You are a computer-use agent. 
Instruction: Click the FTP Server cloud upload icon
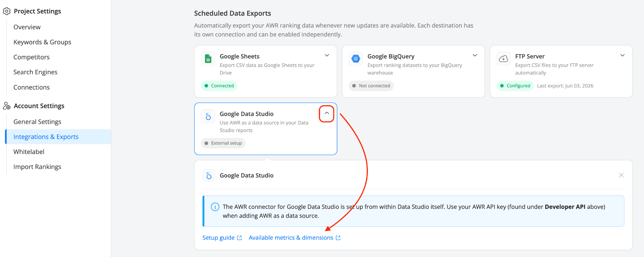(503, 59)
